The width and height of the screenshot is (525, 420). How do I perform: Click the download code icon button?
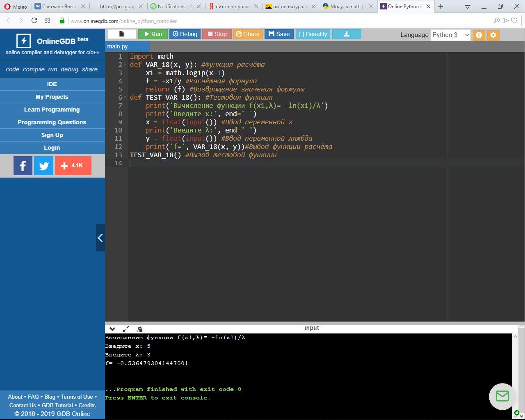pyautogui.click(x=346, y=34)
